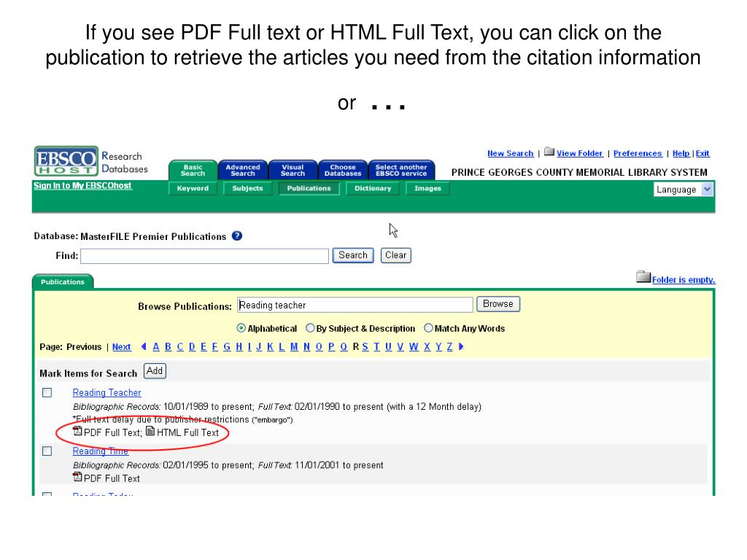
Task: Open the Visual Search tab
Action: (293, 170)
